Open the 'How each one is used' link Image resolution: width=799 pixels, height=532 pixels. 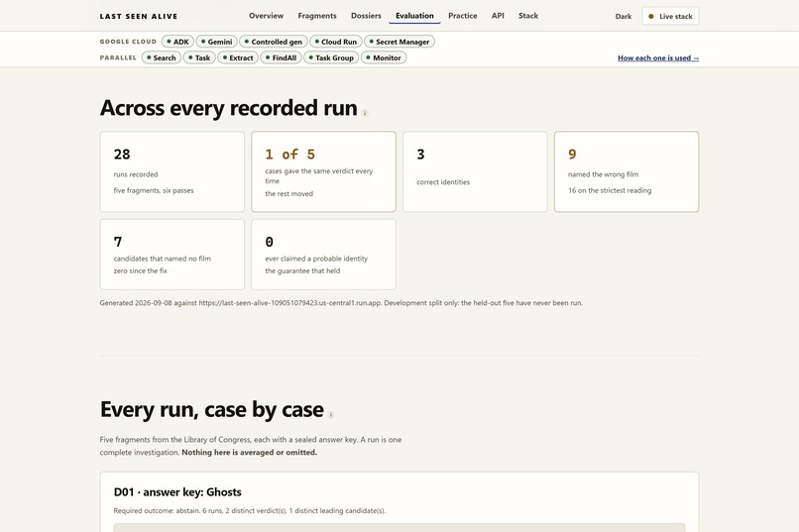(658, 58)
